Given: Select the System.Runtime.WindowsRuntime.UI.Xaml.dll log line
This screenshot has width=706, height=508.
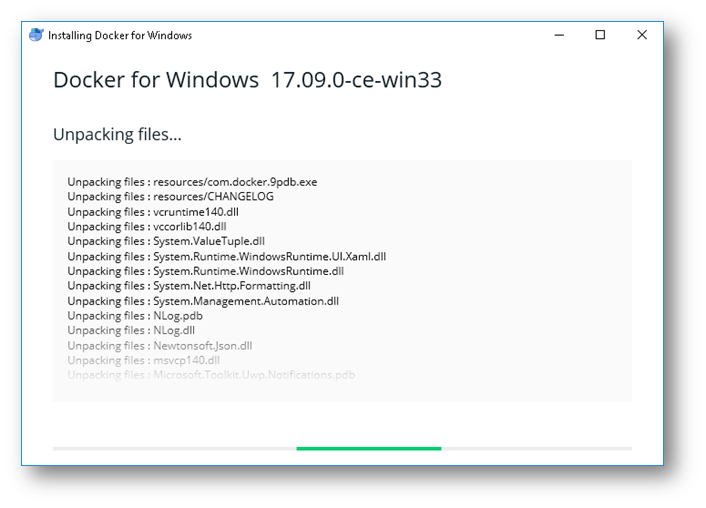Looking at the screenshot, I should pyautogui.click(x=227, y=256).
